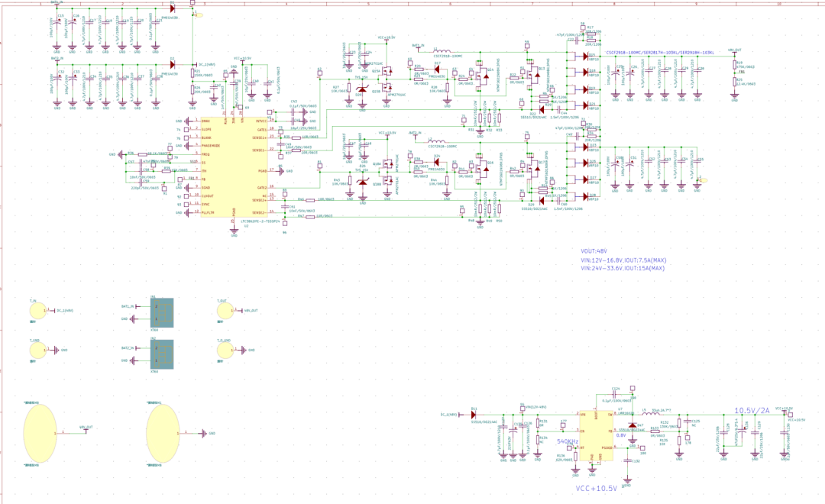The height and width of the screenshot is (504, 825).
Task: Click the IN2 XT60 connector symbol
Action: 161,354
